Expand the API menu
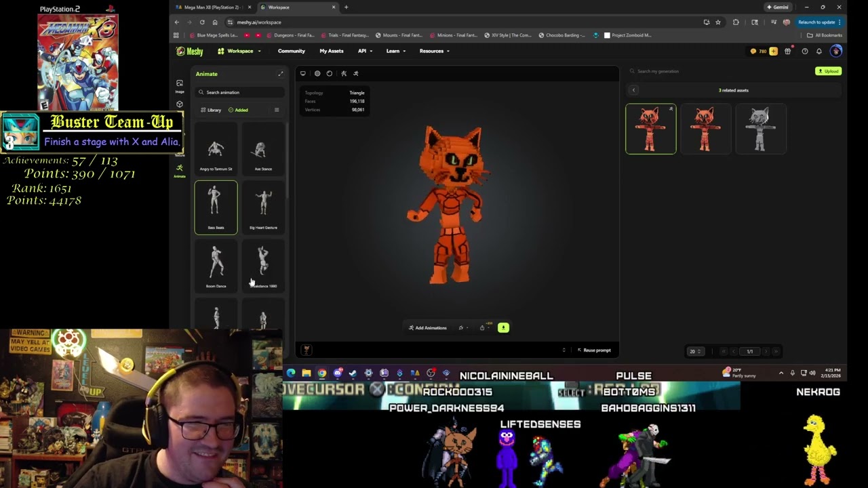 tap(365, 51)
